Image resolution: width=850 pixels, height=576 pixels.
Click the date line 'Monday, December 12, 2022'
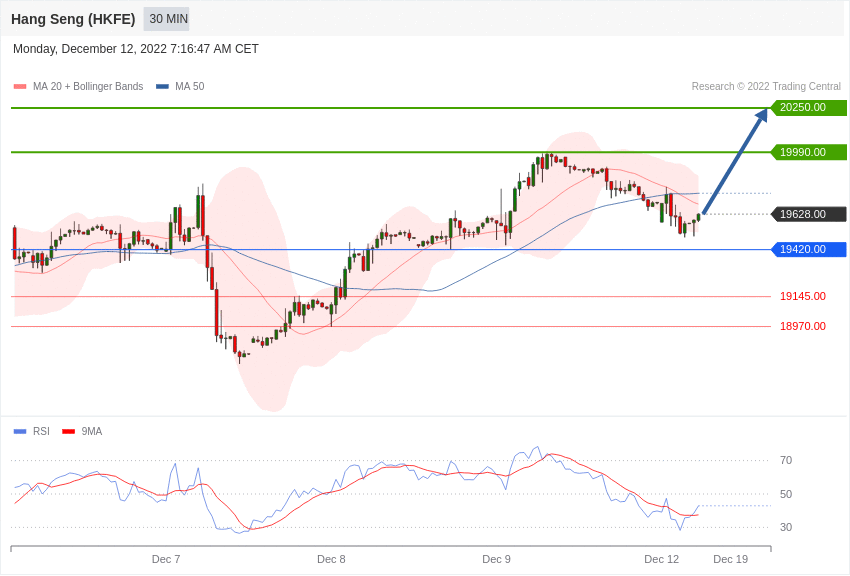click(x=136, y=49)
